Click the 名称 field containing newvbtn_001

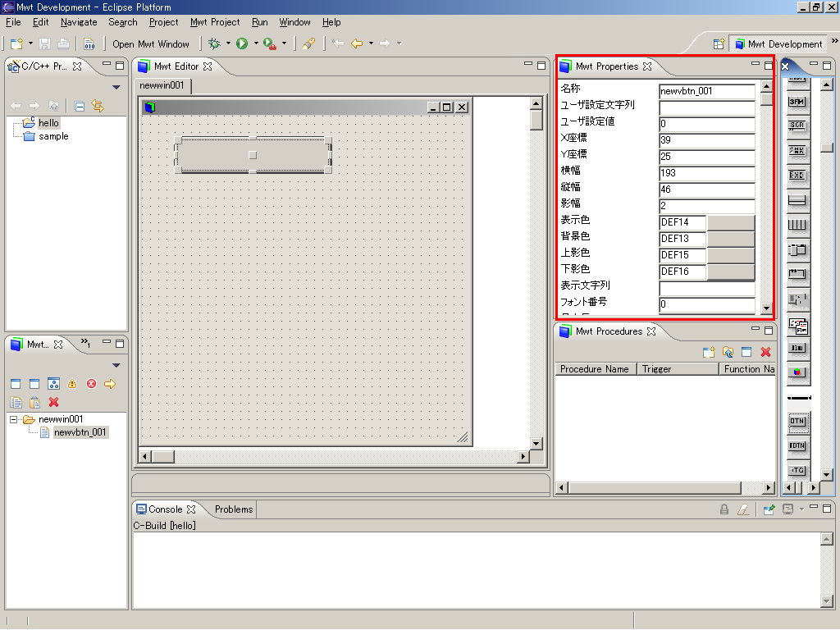tap(706, 91)
